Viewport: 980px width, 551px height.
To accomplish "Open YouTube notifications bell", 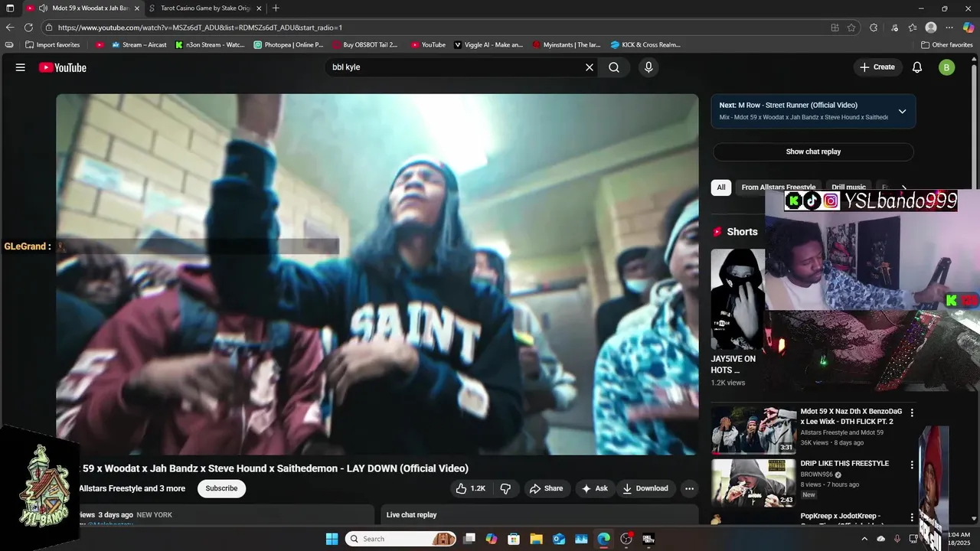I will [x=917, y=67].
